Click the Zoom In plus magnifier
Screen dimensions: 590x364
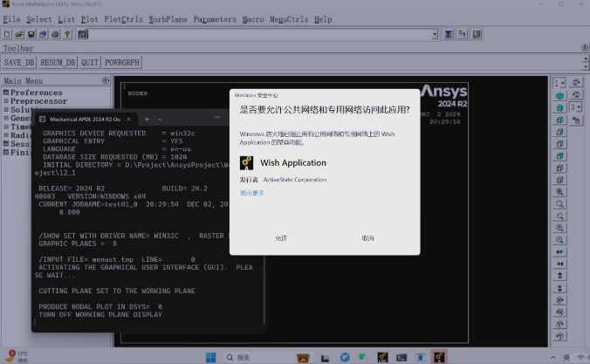(559, 228)
